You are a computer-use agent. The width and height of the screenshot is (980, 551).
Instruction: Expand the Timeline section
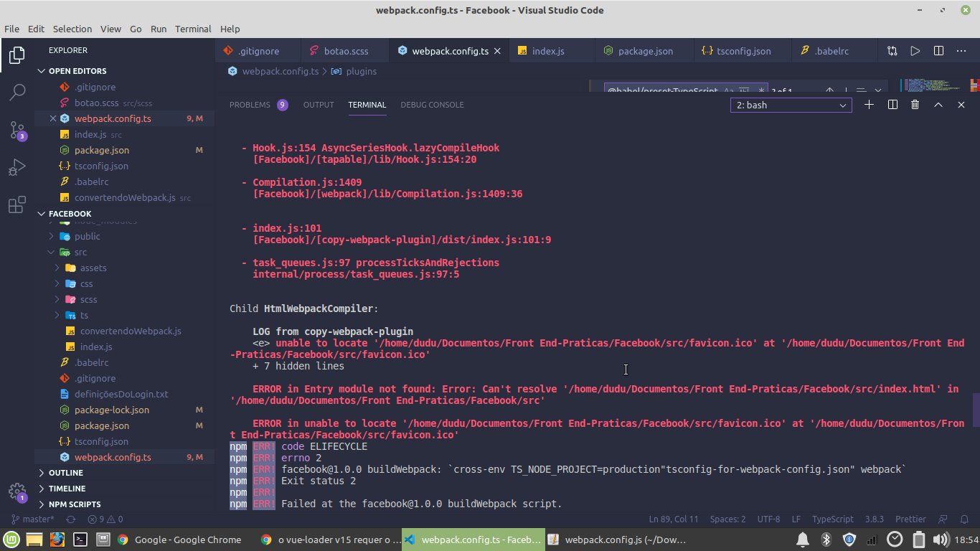124,489
